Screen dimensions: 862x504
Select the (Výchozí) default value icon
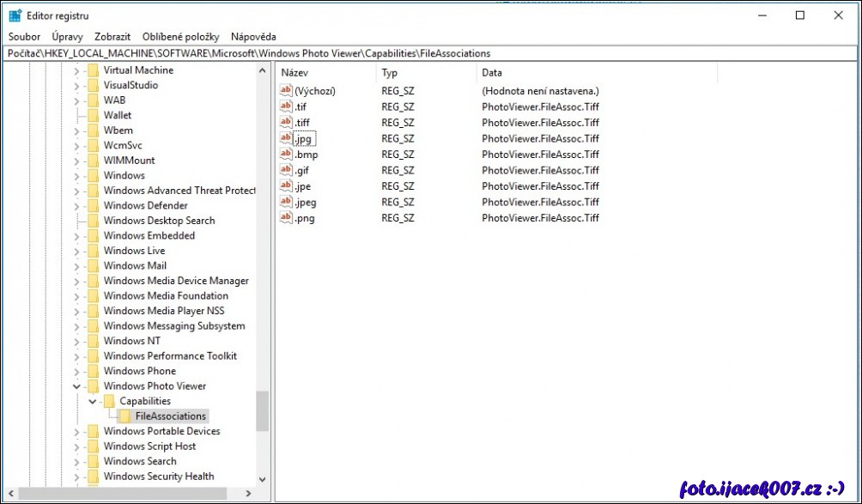click(x=287, y=91)
